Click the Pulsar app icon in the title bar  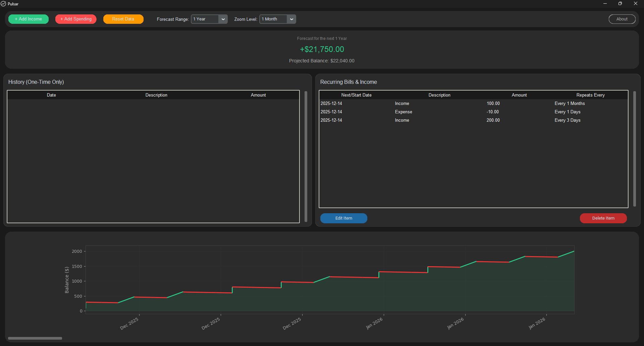[x=3, y=4]
